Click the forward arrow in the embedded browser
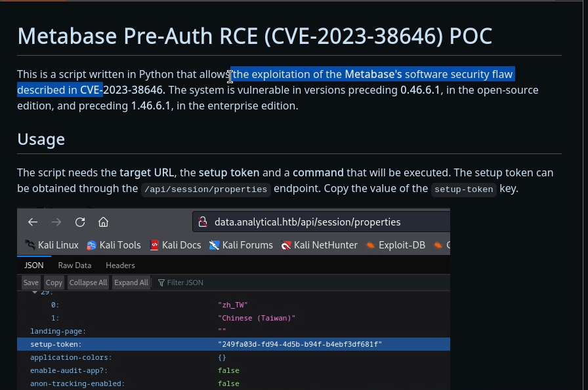The height and width of the screenshot is (390, 588). (56, 222)
